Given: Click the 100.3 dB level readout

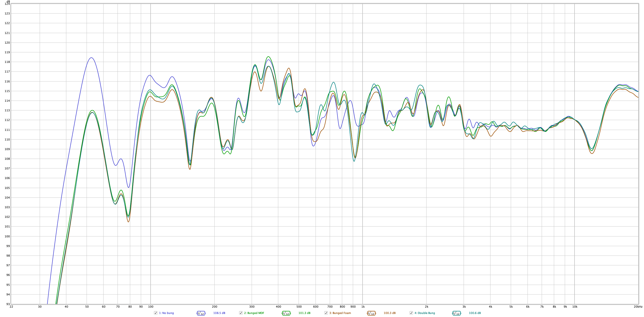Looking at the screenshot, I should 389,313.
